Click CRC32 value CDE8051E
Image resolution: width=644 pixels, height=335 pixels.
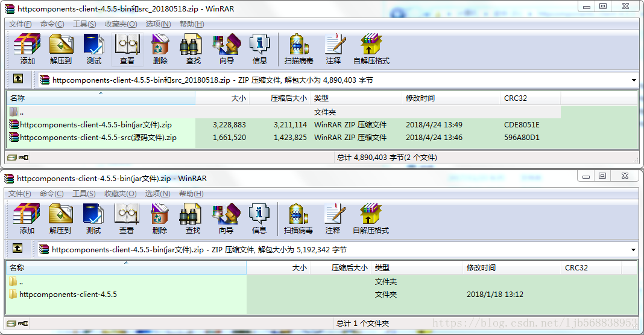522,125
